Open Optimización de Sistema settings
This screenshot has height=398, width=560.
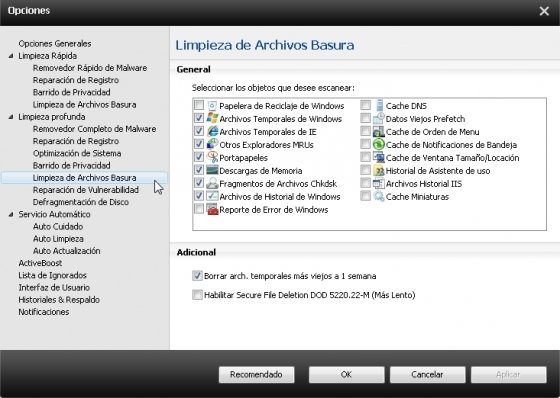77,153
